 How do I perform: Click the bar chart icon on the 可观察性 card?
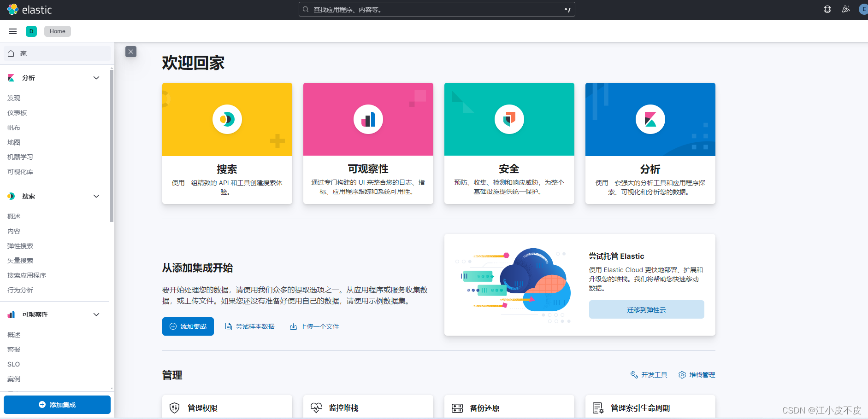pyautogui.click(x=368, y=119)
